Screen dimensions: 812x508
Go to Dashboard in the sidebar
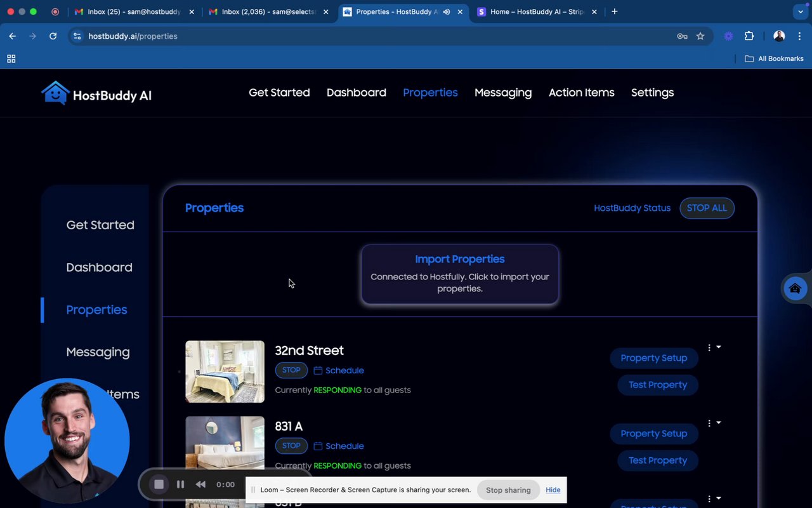[x=100, y=267]
